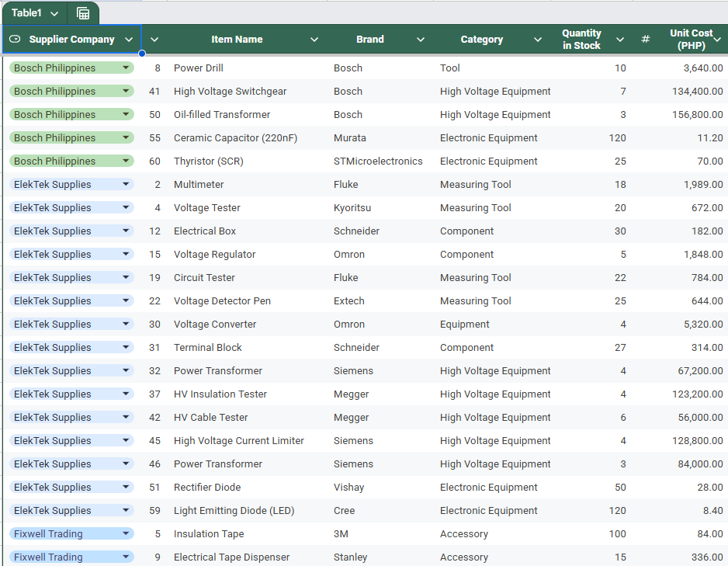Image resolution: width=728 pixels, height=566 pixels.
Task: Open supplier dropdown chip for Power Drill row
Action: pos(71,68)
